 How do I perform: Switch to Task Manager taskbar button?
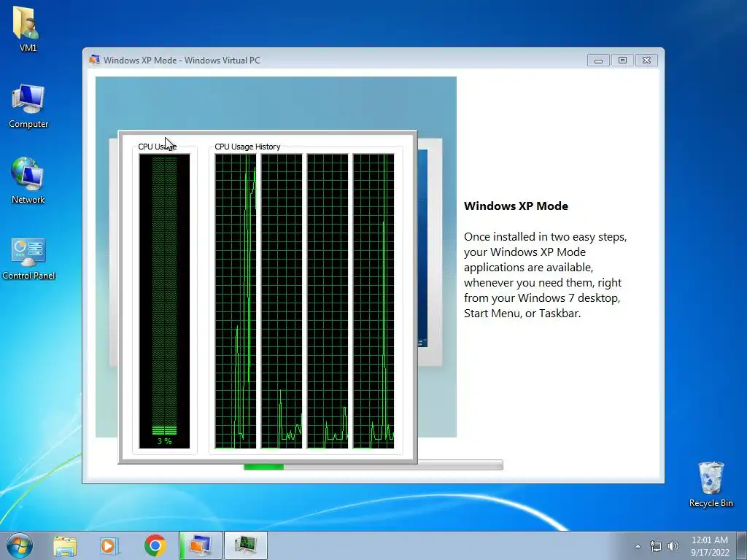click(246, 545)
